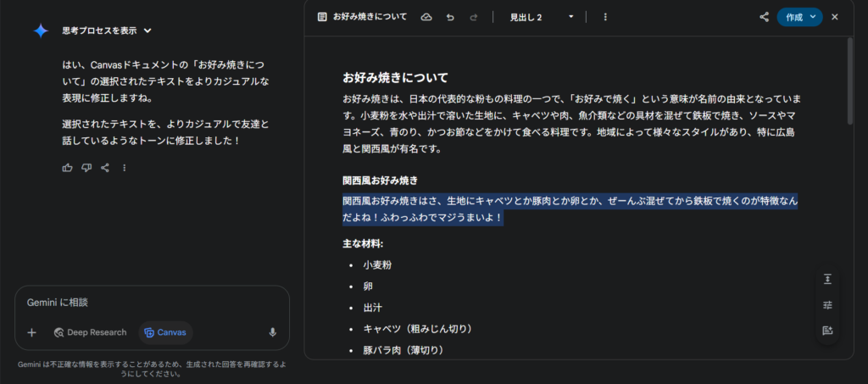The width and height of the screenshot is (868, 384).
Task: Click the キャベツ（粗みじん切り） list item
Action: 419,329
